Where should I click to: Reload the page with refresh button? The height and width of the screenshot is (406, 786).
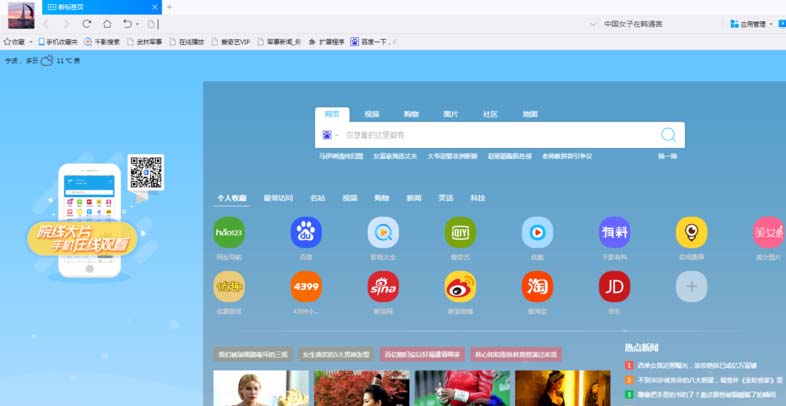[87, 23]
